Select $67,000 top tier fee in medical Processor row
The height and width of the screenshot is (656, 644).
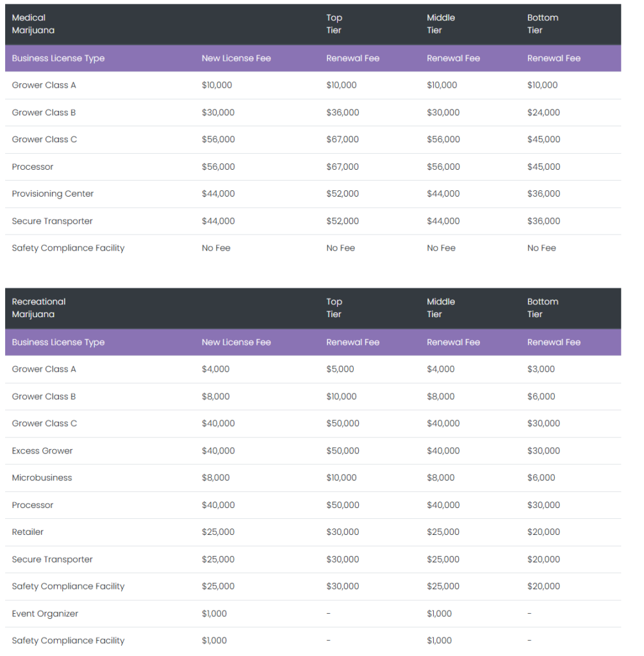tap(342, 167)
